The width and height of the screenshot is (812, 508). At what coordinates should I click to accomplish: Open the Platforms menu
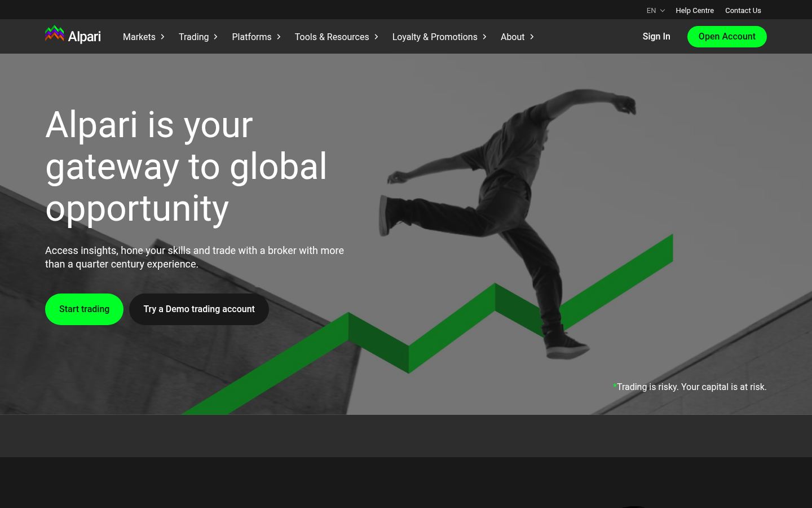[x=251, y=37]
